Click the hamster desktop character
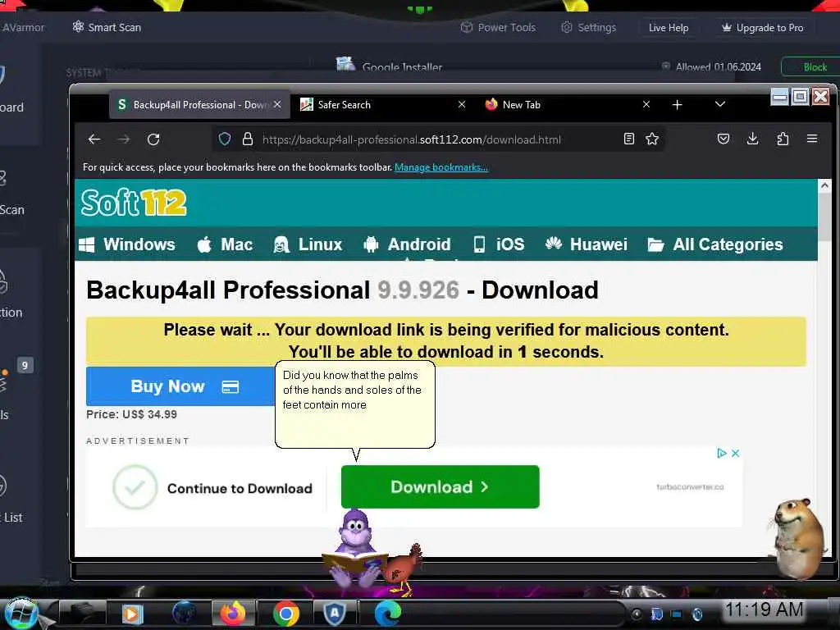 pos(798,538)
